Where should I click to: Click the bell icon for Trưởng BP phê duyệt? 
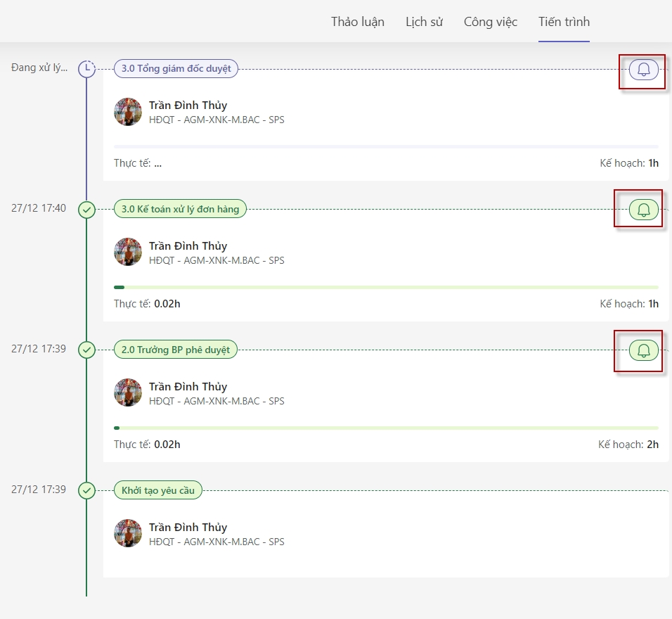[x=643, y=350]
